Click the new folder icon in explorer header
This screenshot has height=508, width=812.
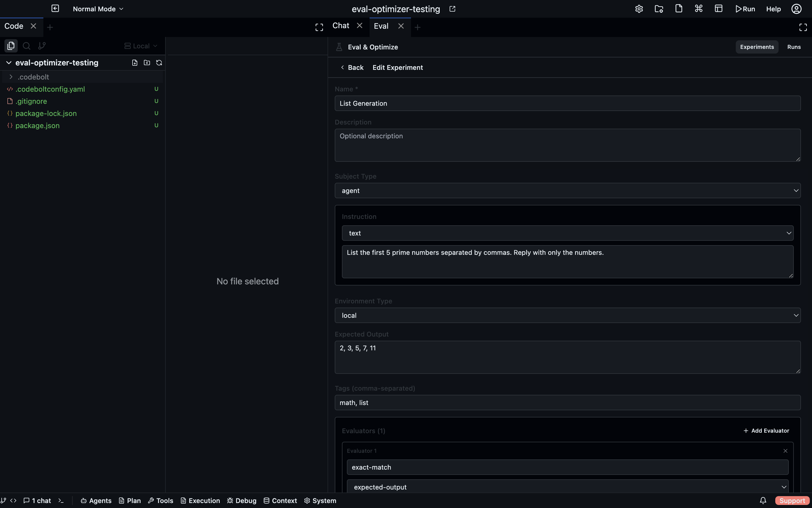147,63
